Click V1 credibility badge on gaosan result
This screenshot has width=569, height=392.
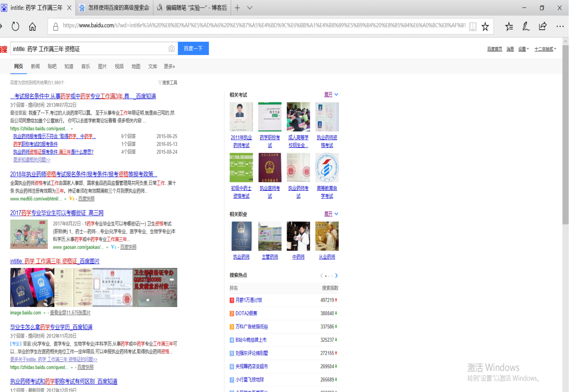pos(114,247)
